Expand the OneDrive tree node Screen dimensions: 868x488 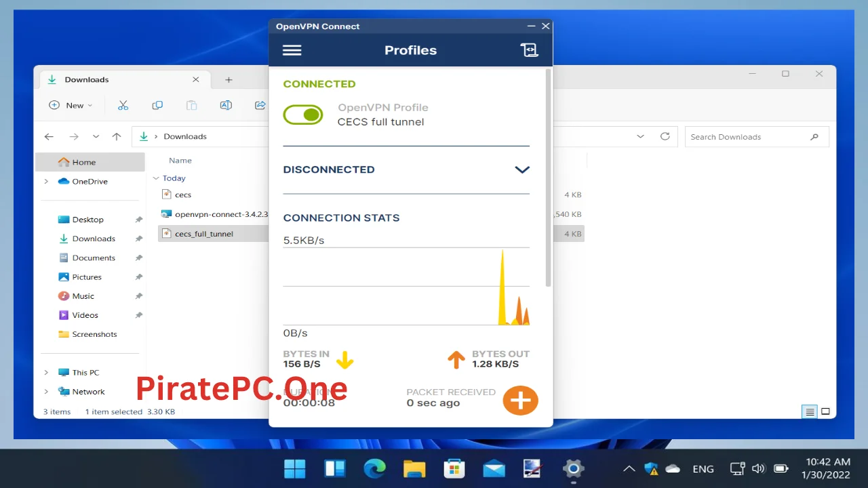[x=46, y=182]
